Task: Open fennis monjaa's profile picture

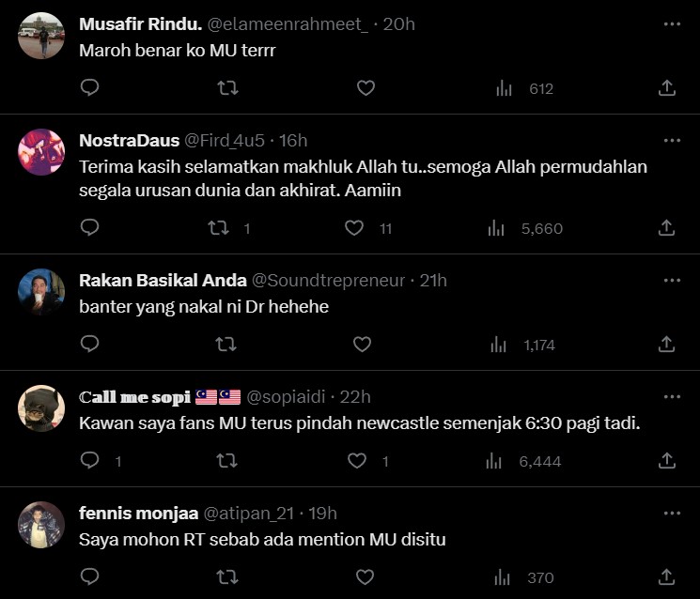Action: click(41, 525)
